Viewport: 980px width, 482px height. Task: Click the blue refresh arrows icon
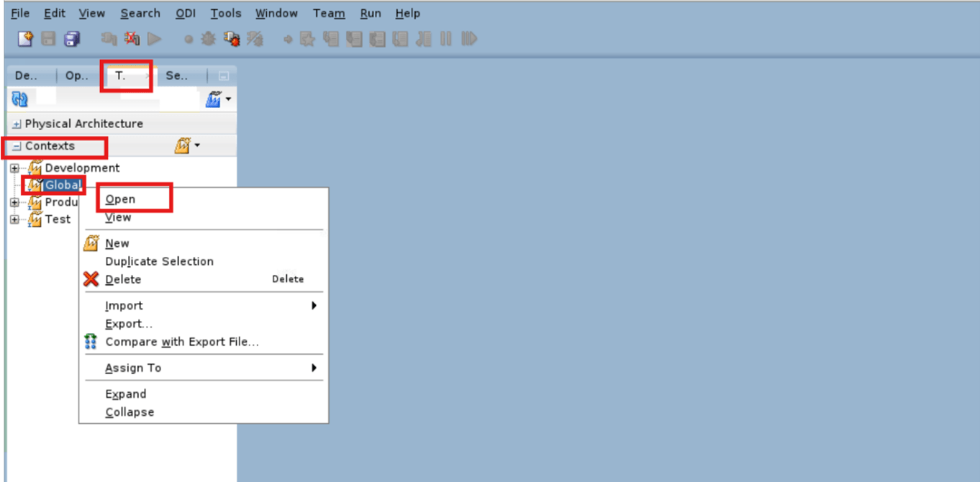pos(20,99)
